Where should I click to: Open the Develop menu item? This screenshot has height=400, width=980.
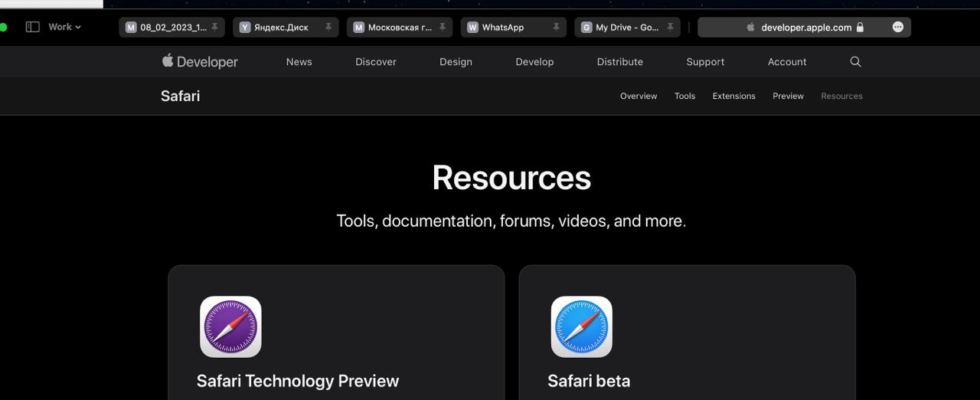point(534,62)
